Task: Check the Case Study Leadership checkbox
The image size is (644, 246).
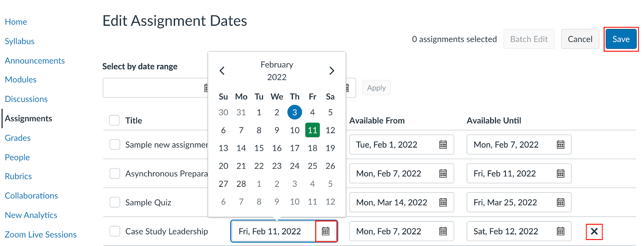Action: (x=115, y=231)
